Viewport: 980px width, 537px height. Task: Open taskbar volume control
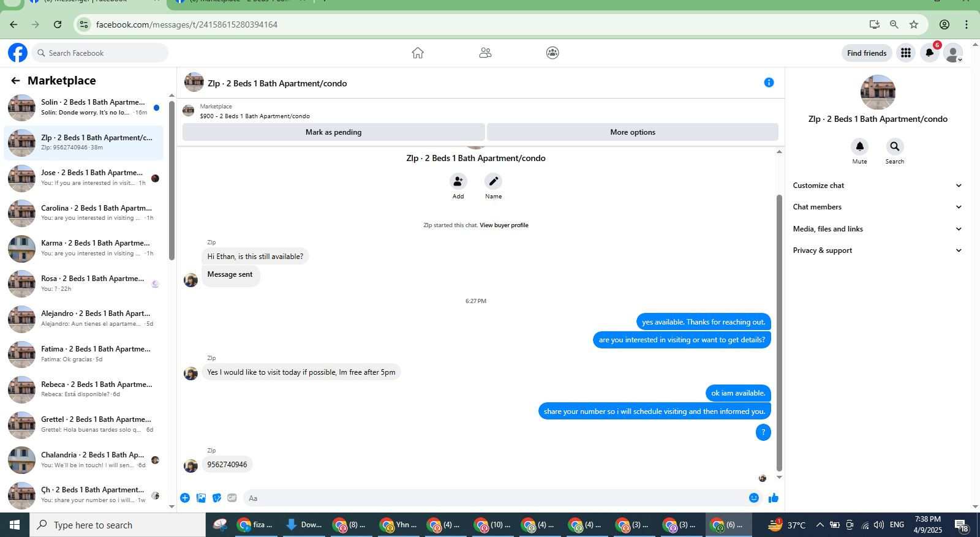[x=879, y=525]
